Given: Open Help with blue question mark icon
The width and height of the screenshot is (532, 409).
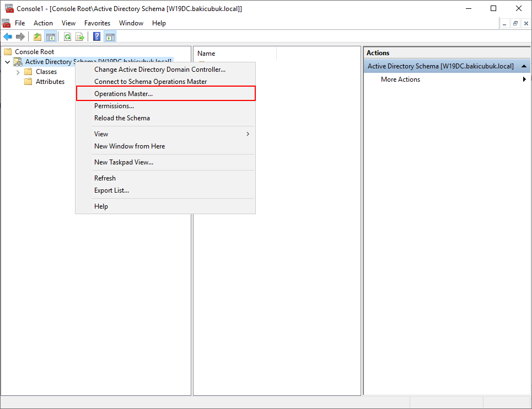Looking at the screenshot, I should click(96, 36).
